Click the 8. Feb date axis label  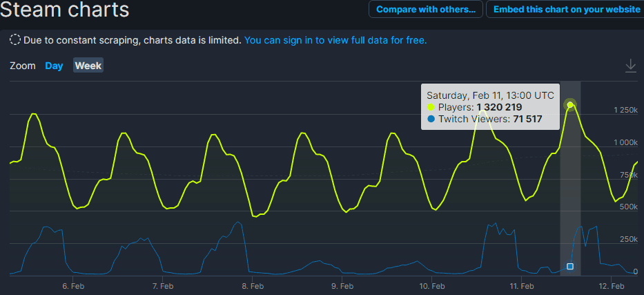click(252, 286)
